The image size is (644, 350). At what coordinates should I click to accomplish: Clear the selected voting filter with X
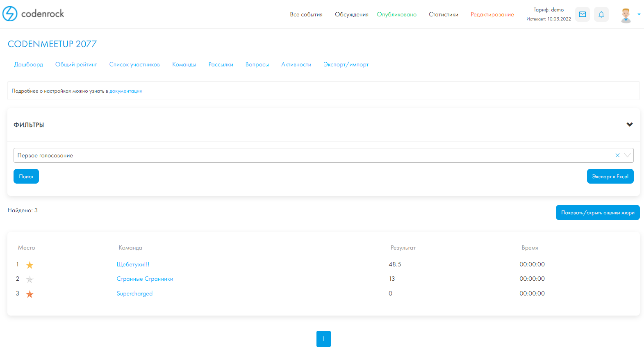coord(617,155)
